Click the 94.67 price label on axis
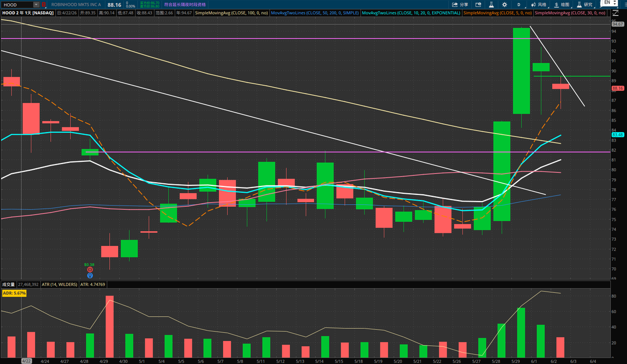627x364 pixels. pos(617,24)
